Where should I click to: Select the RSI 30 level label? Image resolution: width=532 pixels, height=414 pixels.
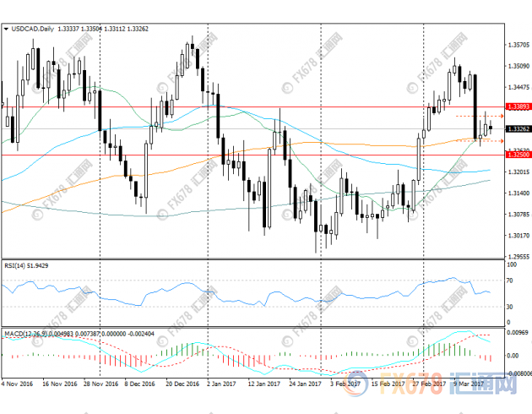pos(509,307)
